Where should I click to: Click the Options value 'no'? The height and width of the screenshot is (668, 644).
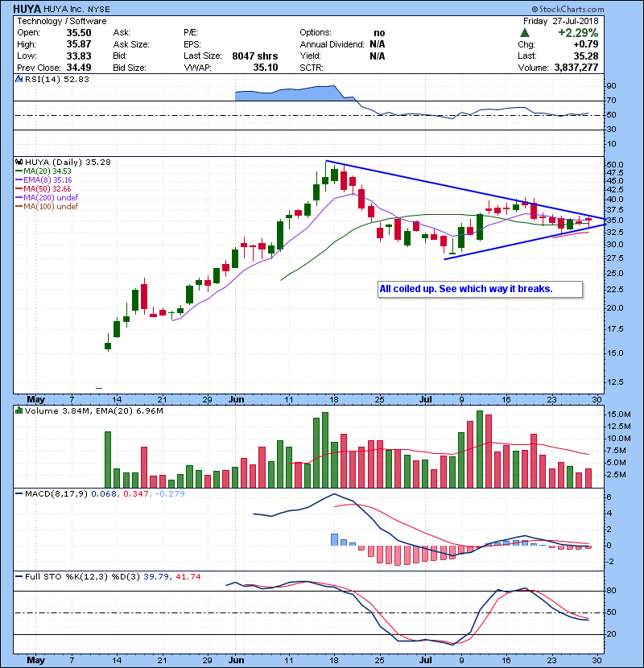coord(379,33)
